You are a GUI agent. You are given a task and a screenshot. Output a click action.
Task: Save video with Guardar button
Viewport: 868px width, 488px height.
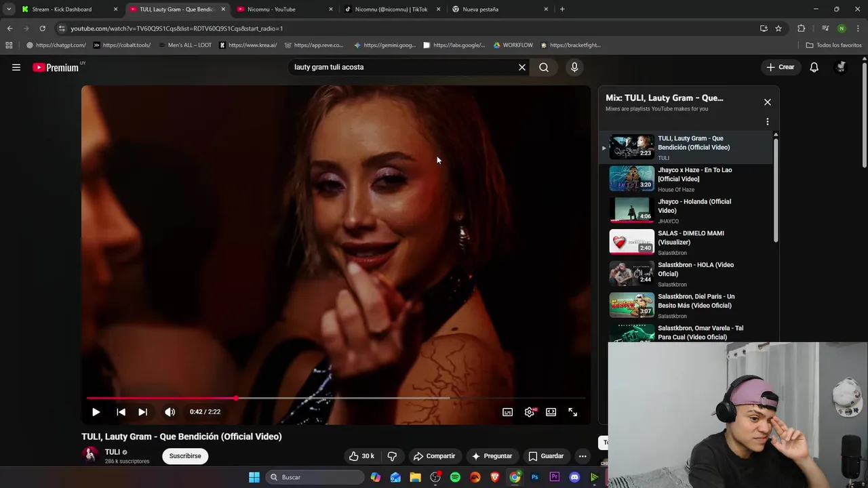(x=546, y=456)
